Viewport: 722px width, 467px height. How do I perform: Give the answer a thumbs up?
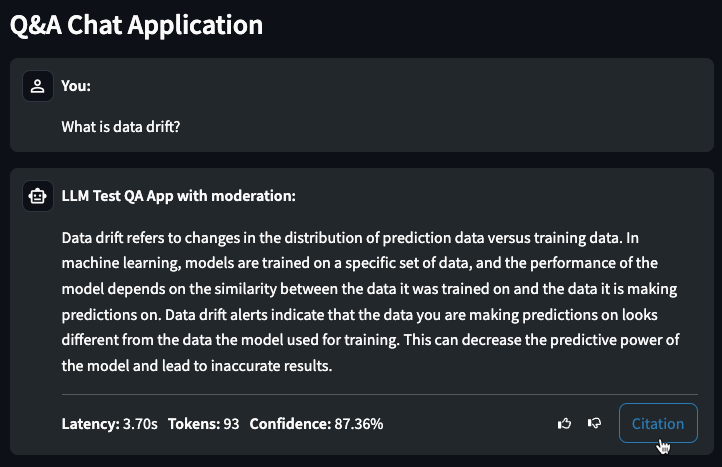564,424
